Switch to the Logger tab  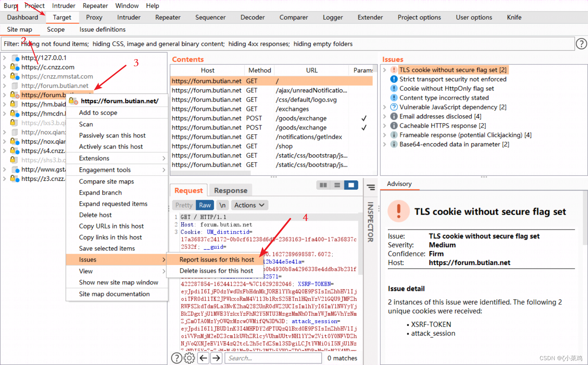click(x=333, y=17)
